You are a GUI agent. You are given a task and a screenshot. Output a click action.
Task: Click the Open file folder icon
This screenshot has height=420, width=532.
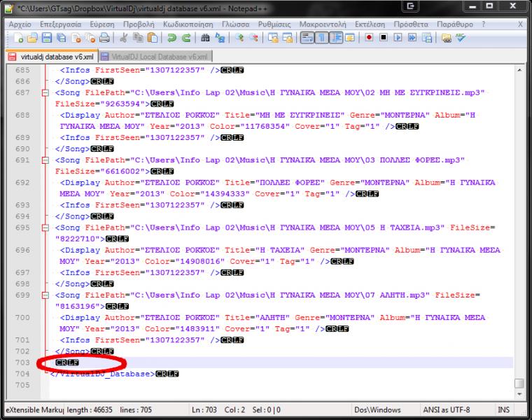point(33,38)
